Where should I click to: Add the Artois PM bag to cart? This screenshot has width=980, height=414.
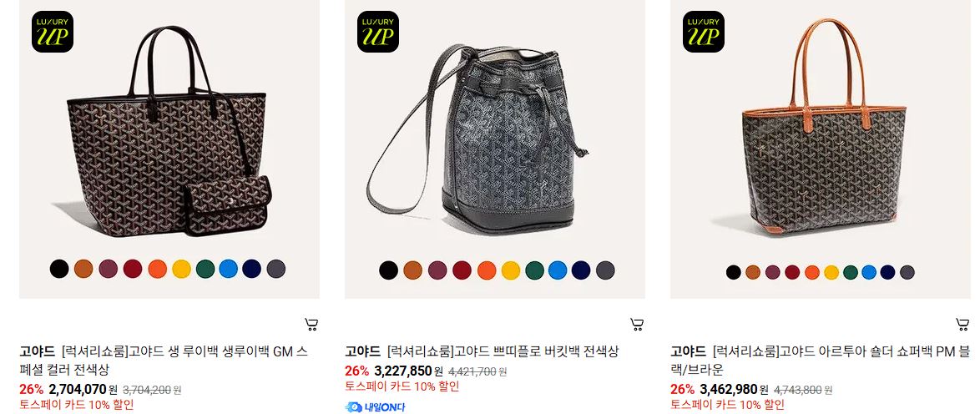962,324
